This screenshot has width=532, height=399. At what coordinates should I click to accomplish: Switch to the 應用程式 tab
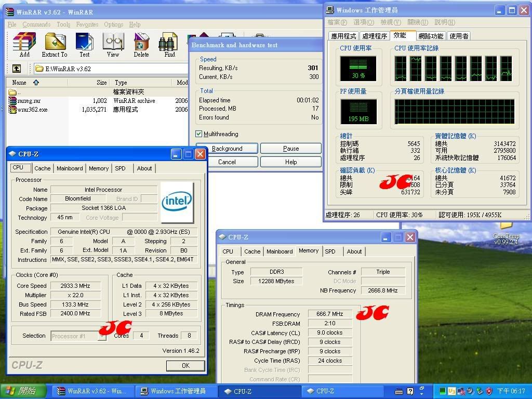click(x=343, y=36)
